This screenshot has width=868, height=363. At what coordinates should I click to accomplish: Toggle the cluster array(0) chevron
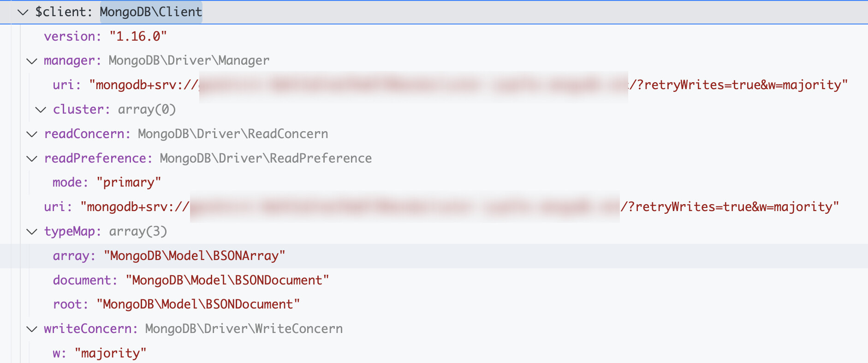[x=41, y=110]
